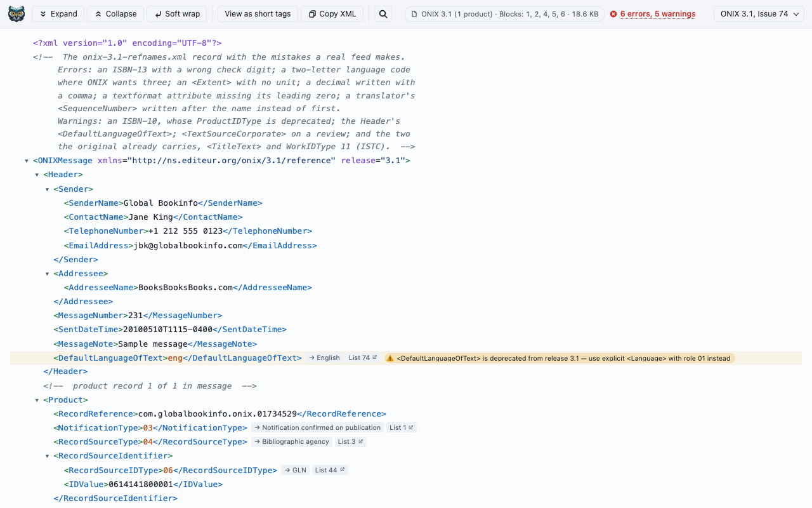Expand all XML nodes
This screenshot has width=812, height=508.
[58, 14]
